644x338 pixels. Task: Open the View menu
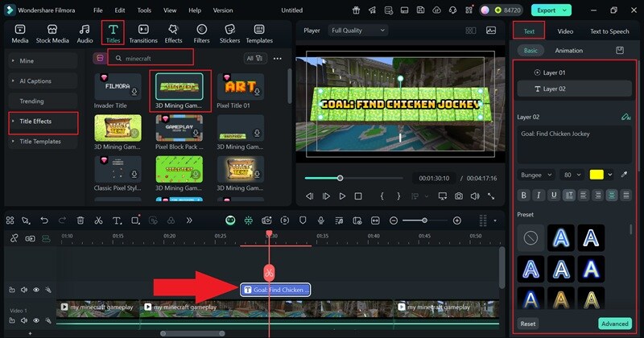coord(170,10)
